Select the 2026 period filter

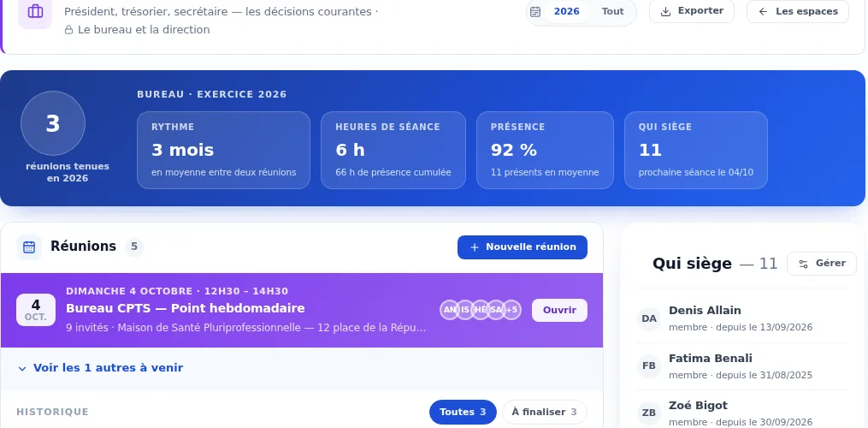(x=566, y=11)
